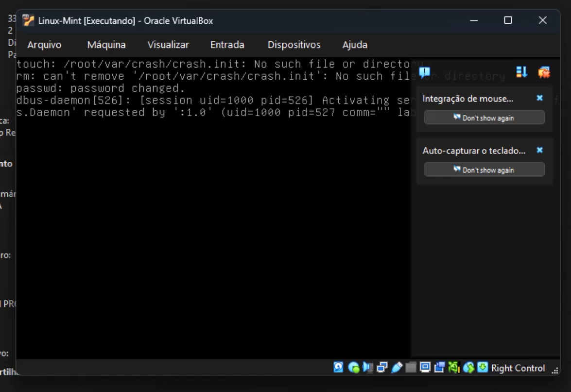The height and width of the screenshot is (392, 571).
Task: Click the mouse integration status icon
Action: (x=468, y=368)
